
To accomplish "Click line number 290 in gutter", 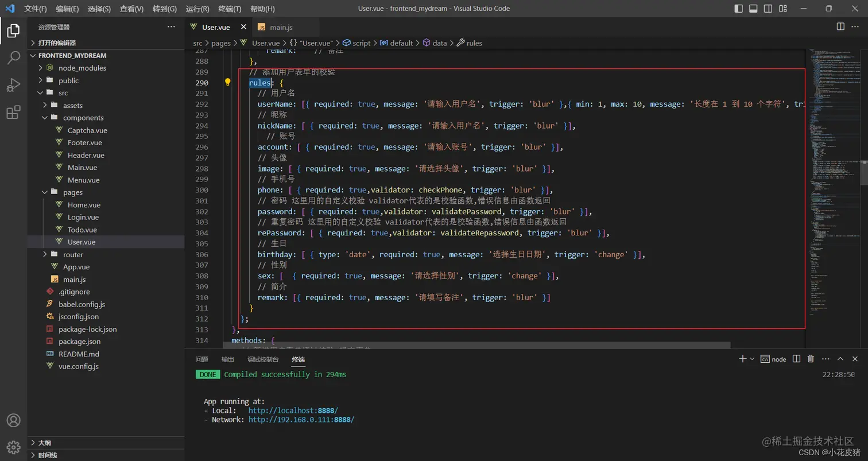I will [202, 83].
